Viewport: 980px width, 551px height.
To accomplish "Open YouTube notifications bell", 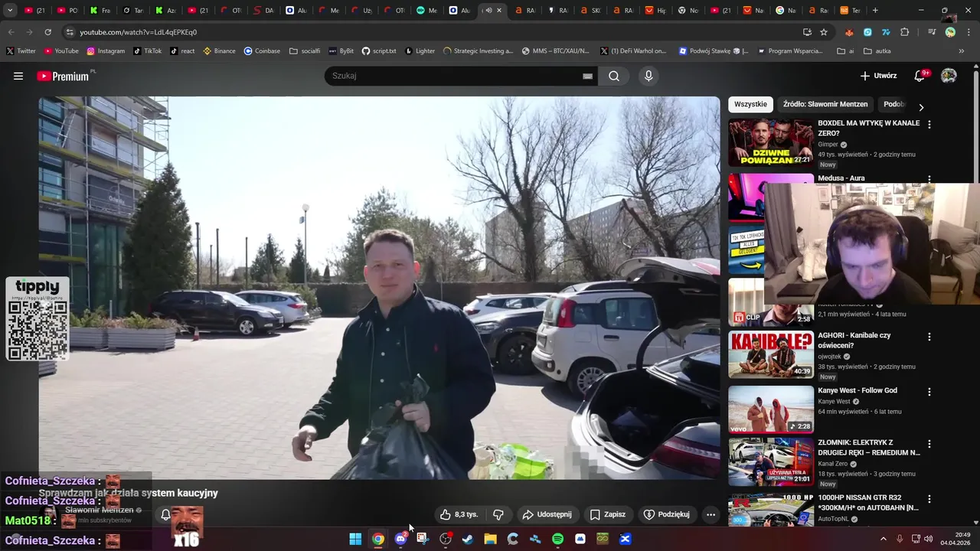I will [920, 76].
